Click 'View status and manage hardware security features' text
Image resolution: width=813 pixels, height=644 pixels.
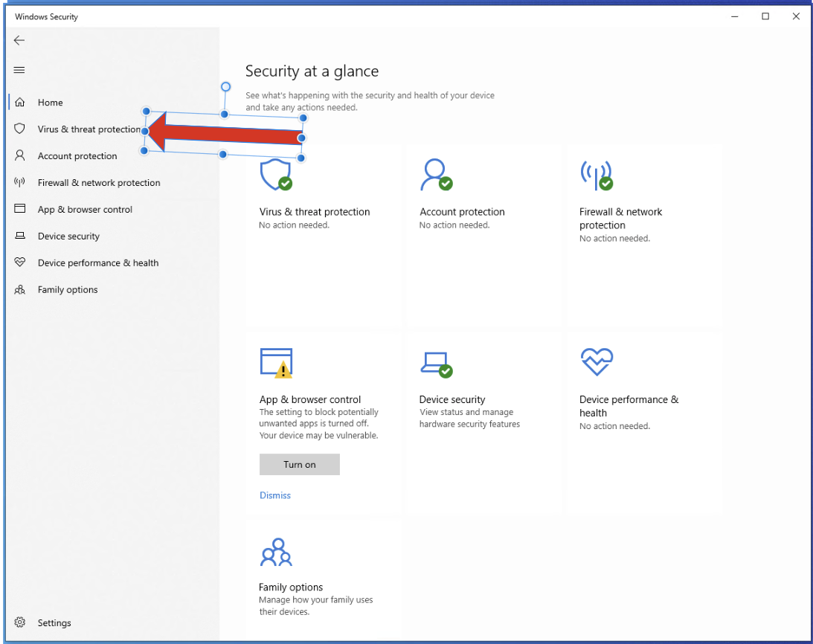click(469, 418)
